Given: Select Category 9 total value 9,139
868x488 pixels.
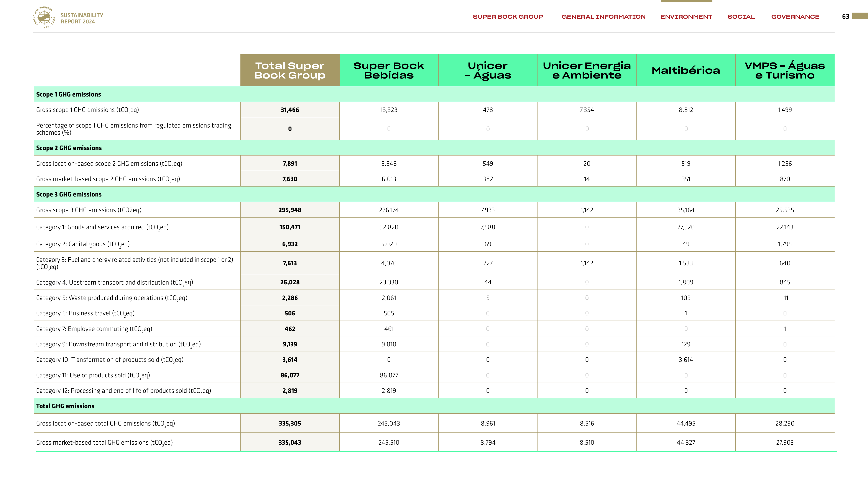Looking at the screenshot, I should 290,345.
